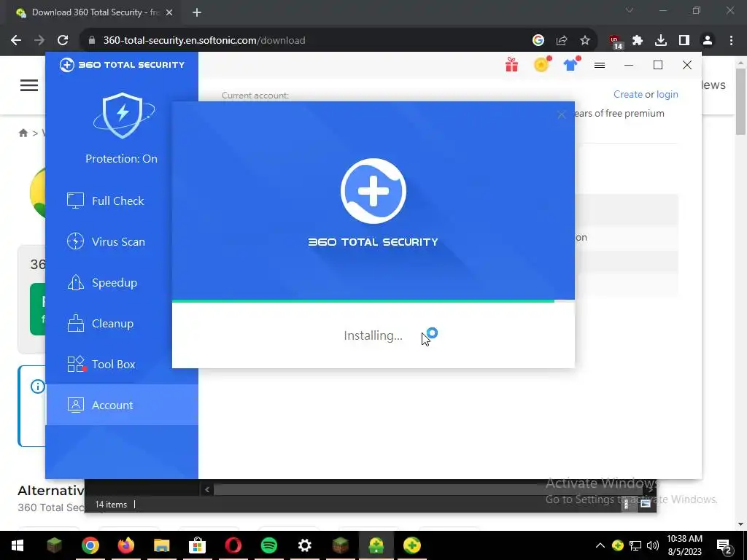Click the installer's large plus logo
The height and width of the screenshot is (560, 747).
(x=373, y=191)
